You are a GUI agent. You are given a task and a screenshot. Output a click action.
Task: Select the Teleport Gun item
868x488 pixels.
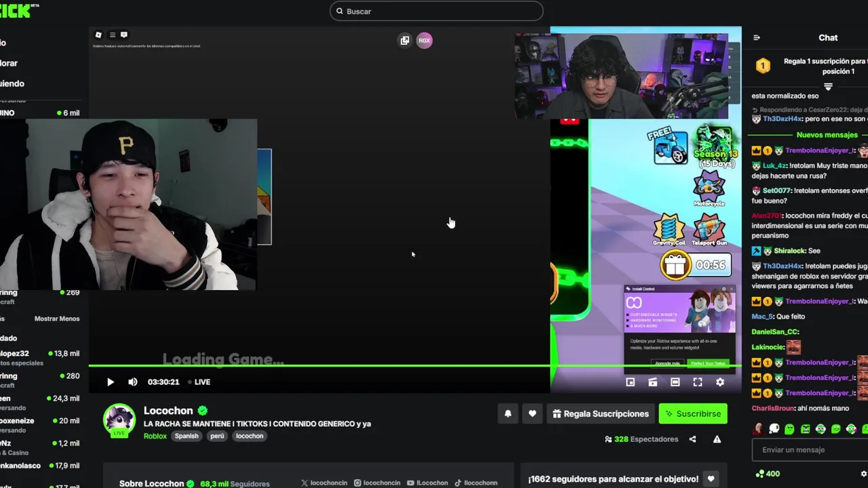709,230
